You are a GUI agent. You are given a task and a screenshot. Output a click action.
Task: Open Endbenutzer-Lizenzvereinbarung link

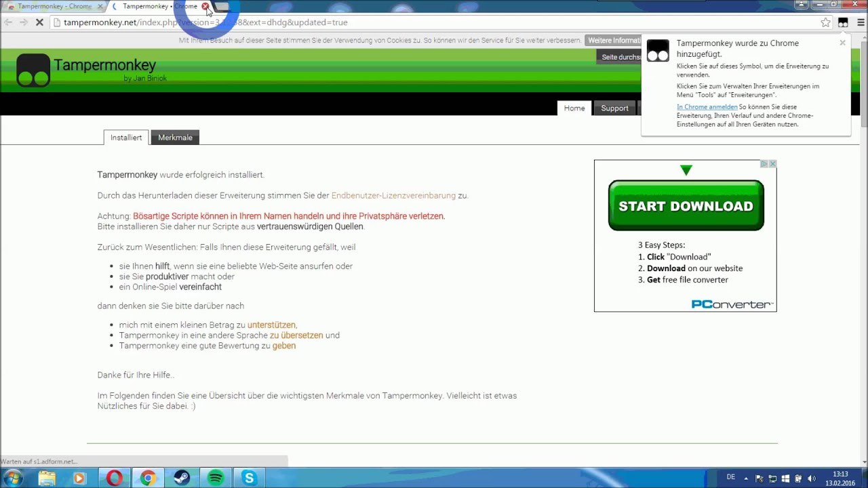(x=393, y=195)
